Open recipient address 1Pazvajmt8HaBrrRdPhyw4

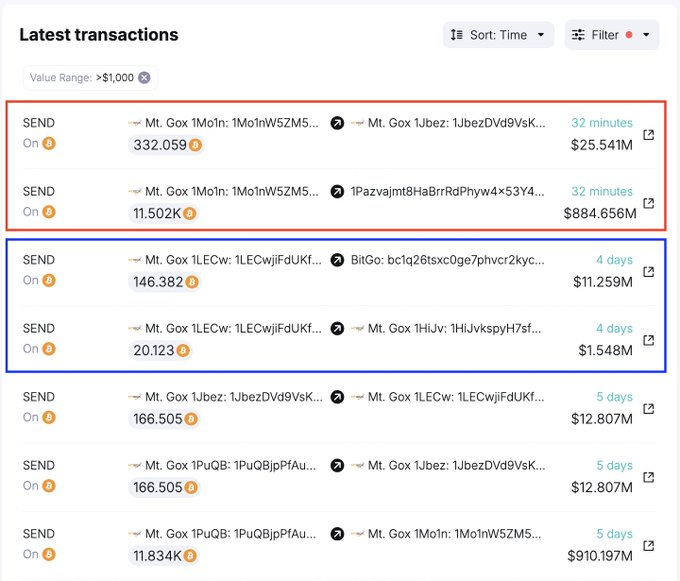448,191
